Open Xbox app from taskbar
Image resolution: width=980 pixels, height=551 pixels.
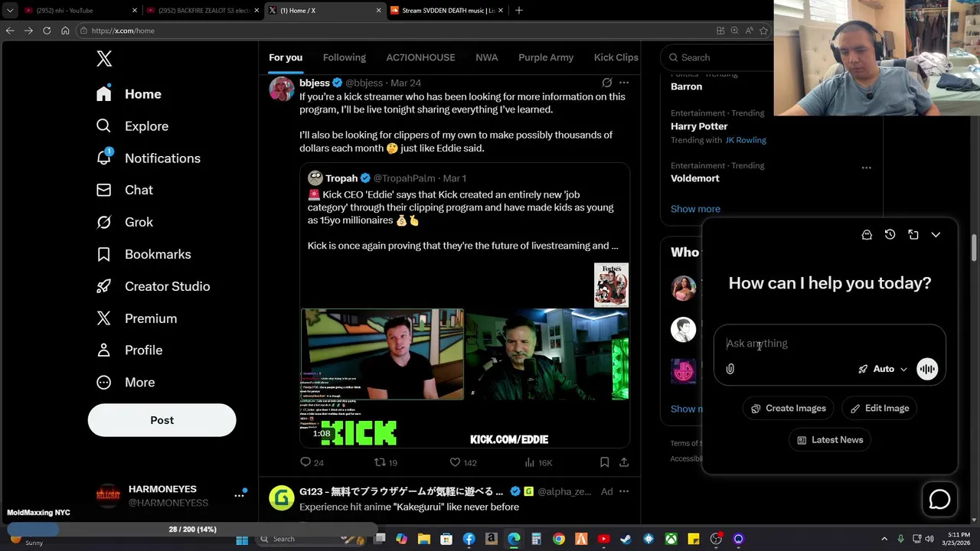click(671, 539)
